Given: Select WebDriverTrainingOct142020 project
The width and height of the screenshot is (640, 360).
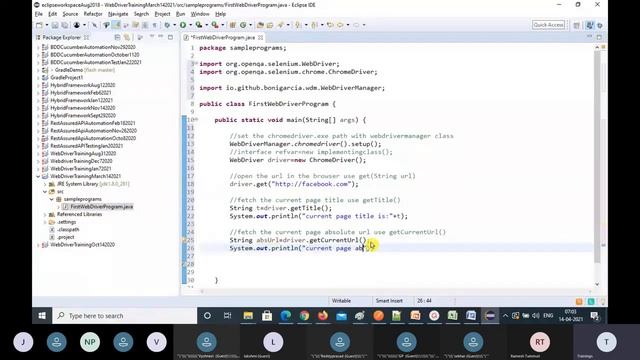Looking at the screenshot, I should point(82,245).
